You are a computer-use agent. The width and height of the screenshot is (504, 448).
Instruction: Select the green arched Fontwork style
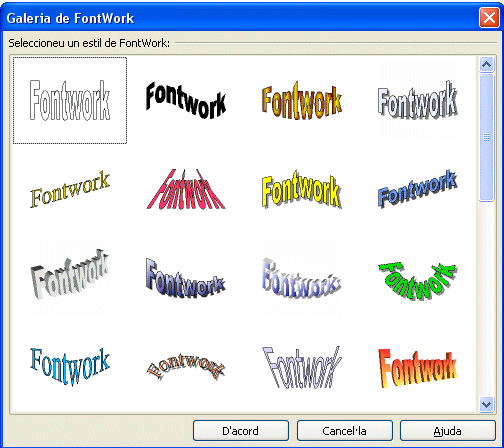point(418,278)
